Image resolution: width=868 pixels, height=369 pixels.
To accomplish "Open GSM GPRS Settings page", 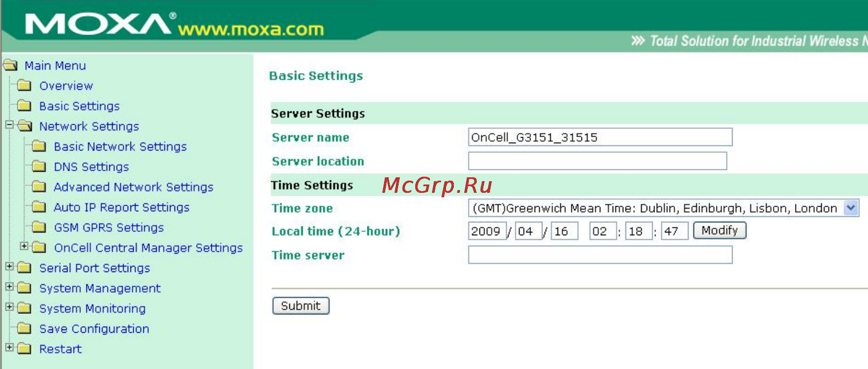I will pyautogui.click(x=109, y=227).
